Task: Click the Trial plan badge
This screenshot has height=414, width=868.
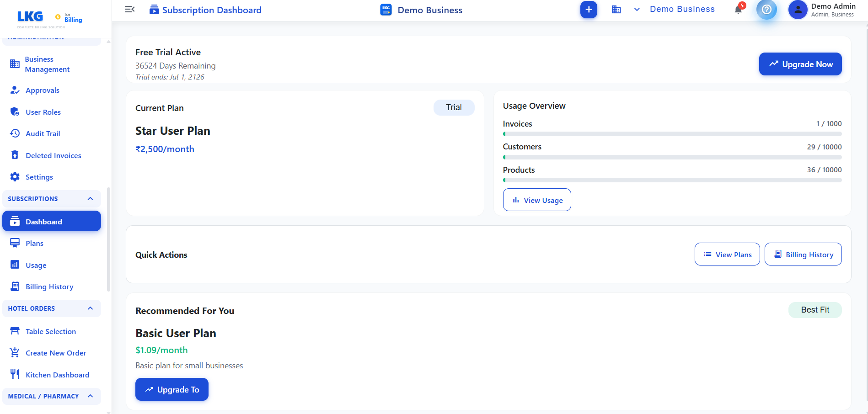Action: point(454,107)
